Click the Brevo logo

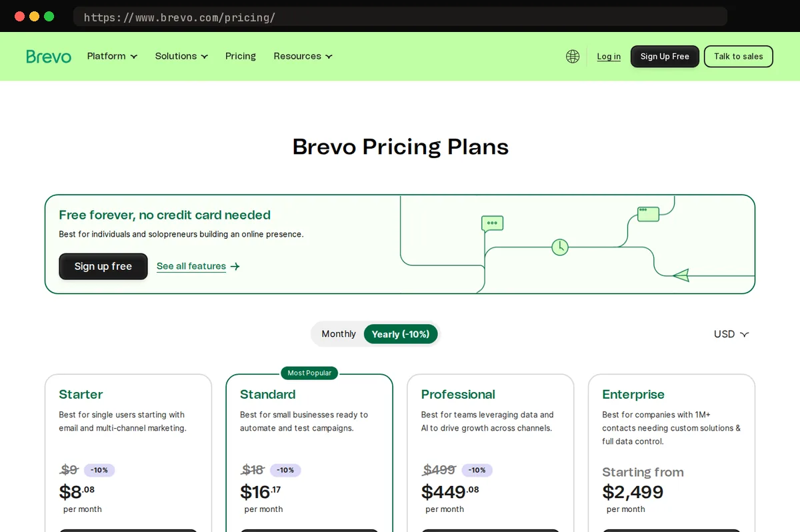pos(49,57)
